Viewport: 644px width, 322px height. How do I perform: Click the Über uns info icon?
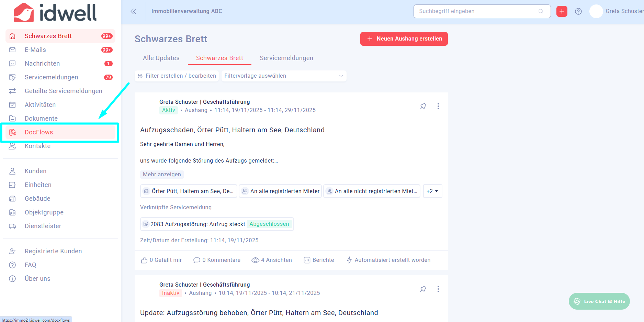coord(12,279)
